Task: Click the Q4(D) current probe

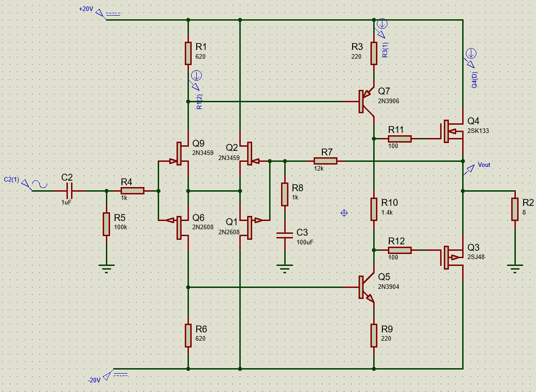Action: (x=470, y=58)
